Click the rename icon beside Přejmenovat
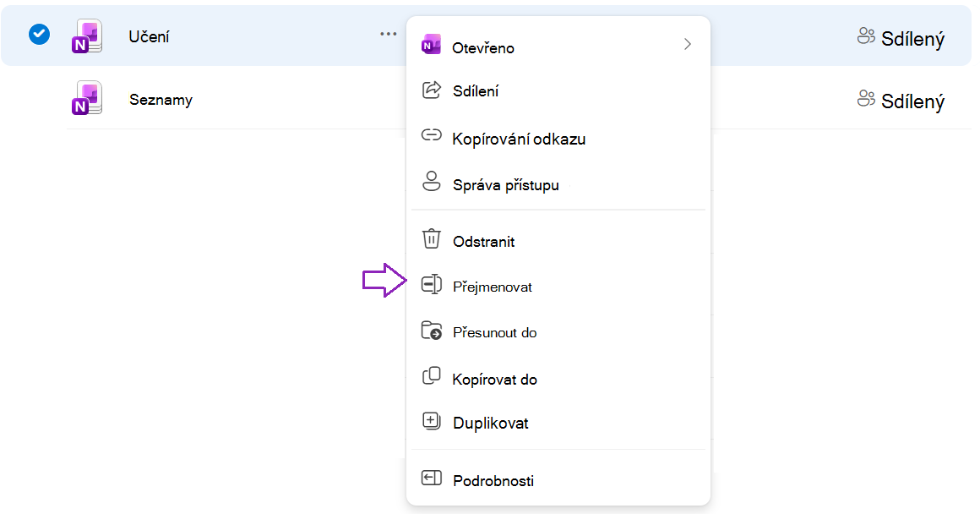The height and width of the screenshot is (514, 980). coord(431,284)
